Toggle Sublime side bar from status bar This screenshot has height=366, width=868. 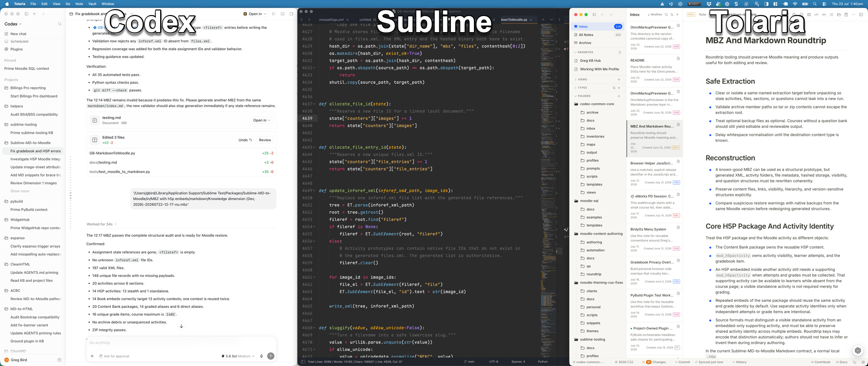click(303, 362)
